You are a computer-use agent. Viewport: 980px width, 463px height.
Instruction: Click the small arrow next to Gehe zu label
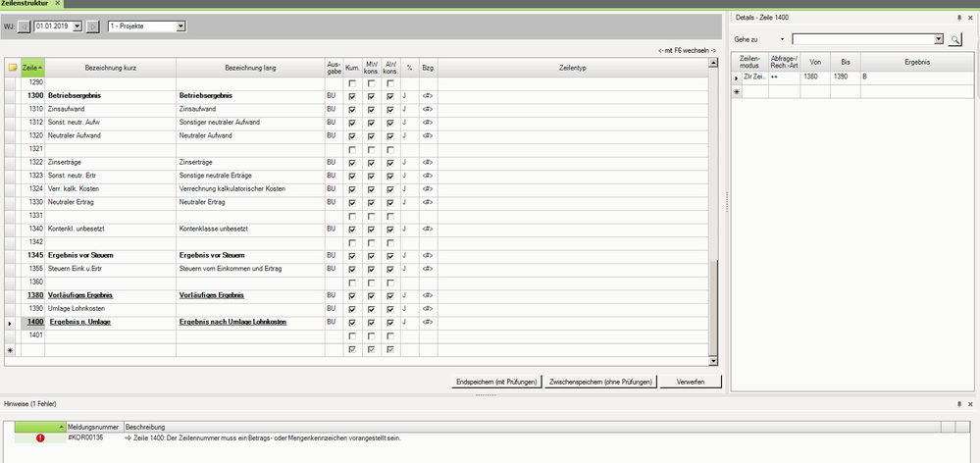tap(782, 39)
